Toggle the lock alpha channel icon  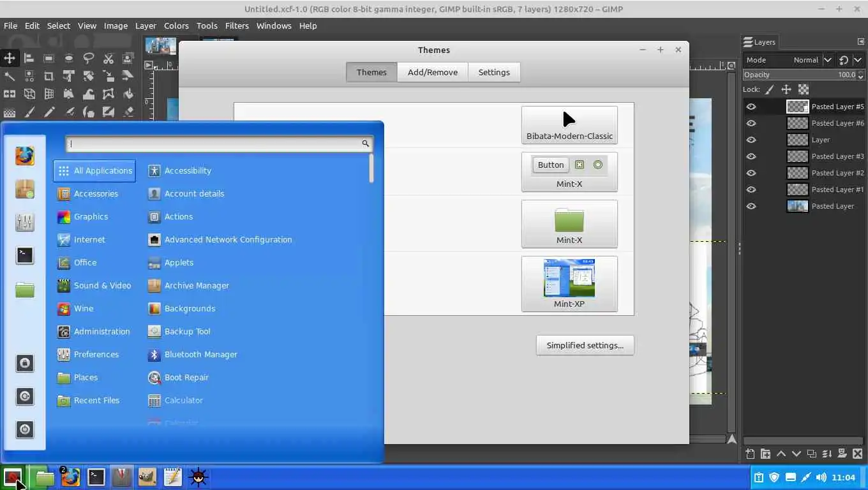click(804, 89)
